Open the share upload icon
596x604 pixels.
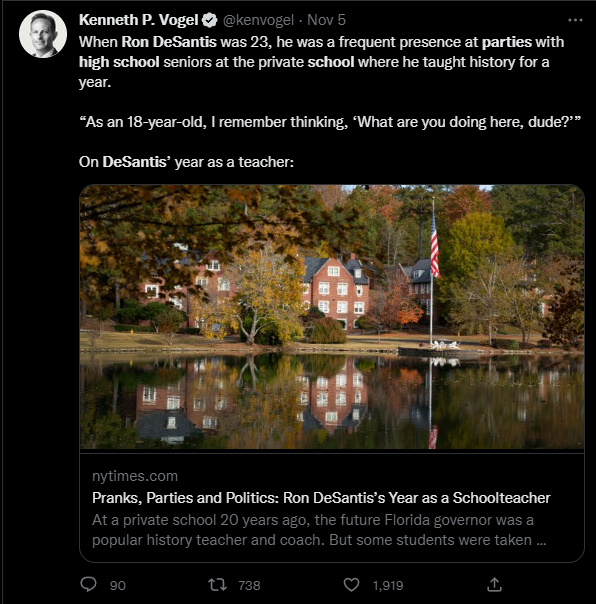tap(494, 584)
